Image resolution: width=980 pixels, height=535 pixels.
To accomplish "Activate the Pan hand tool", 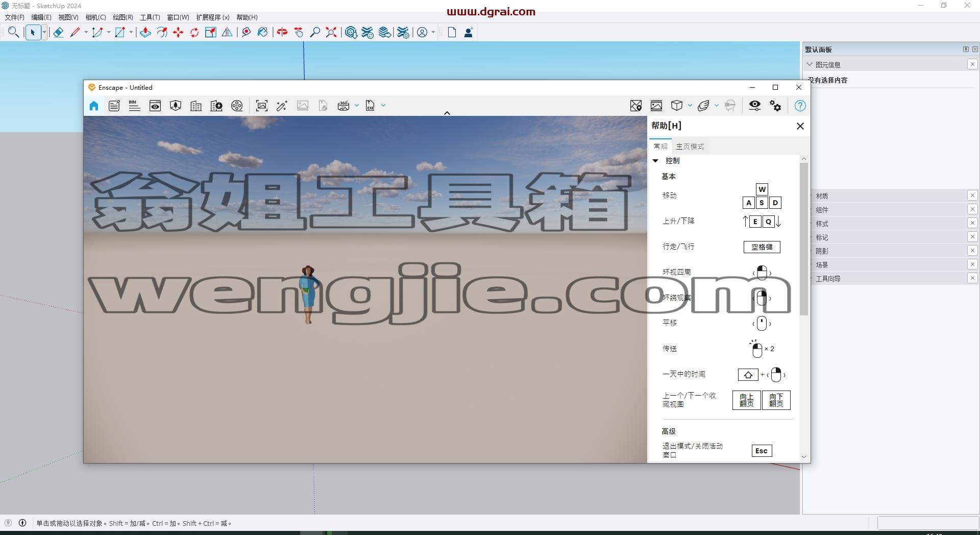I will [299, 33].
